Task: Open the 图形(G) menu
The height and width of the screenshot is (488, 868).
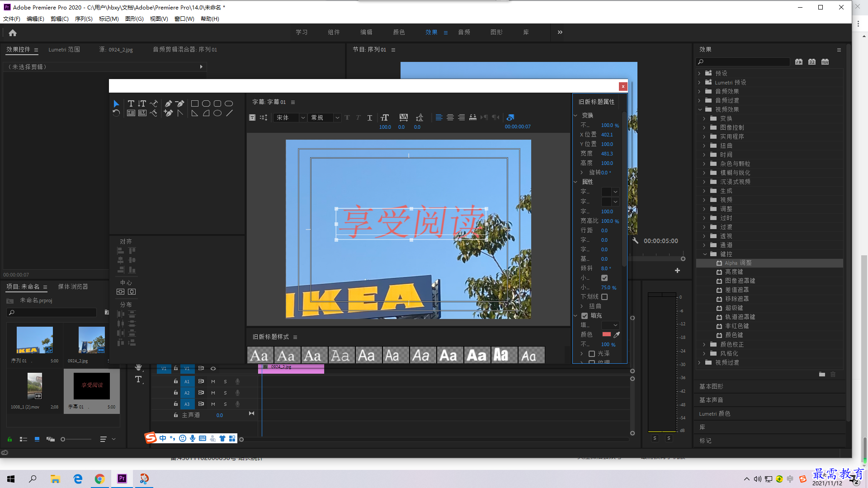Action: pyautogui.click(x=134, y=19)
